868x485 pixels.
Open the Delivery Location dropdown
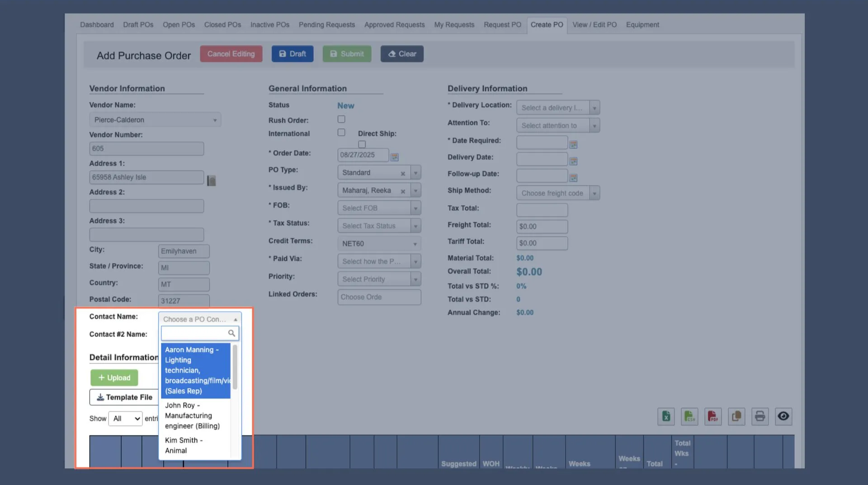point(558,108)
